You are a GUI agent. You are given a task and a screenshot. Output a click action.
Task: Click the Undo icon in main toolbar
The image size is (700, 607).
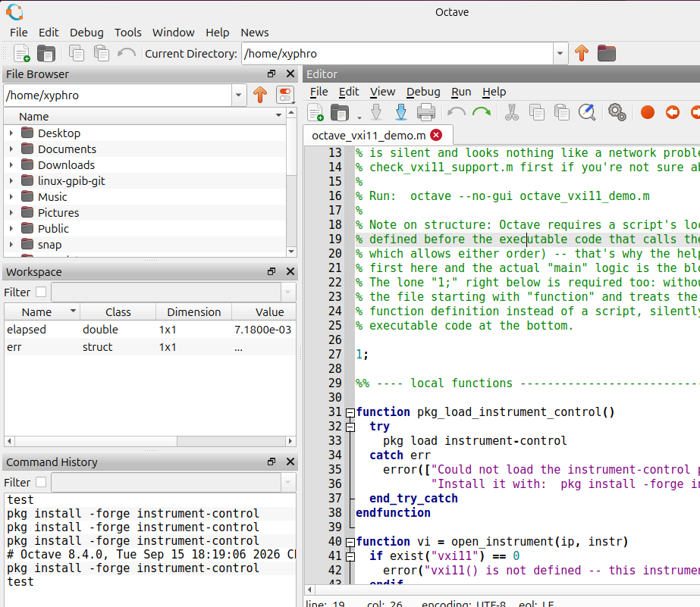pos(127,54)
